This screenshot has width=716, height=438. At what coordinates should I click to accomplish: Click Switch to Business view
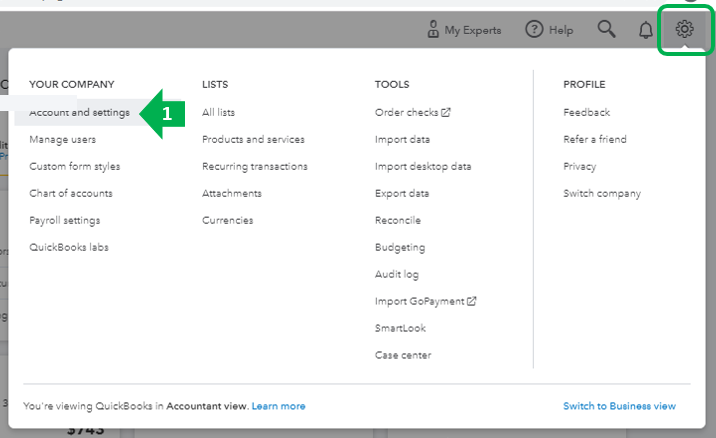pos(619,406)
